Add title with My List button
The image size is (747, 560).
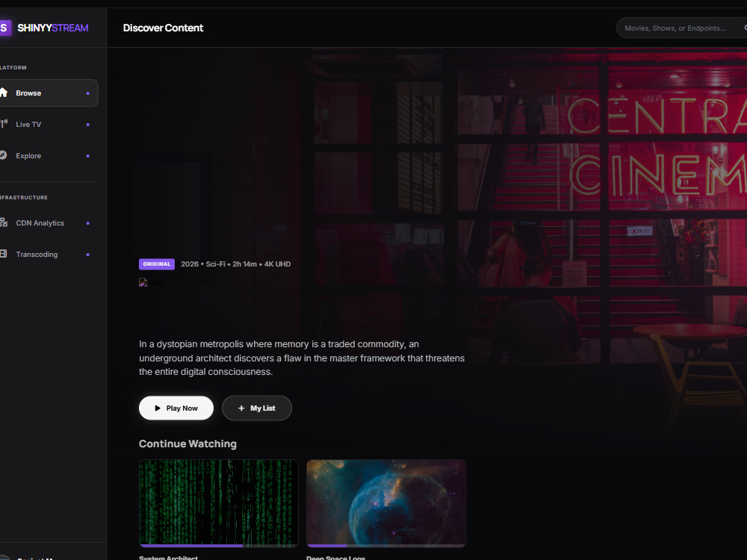point(257,408)
